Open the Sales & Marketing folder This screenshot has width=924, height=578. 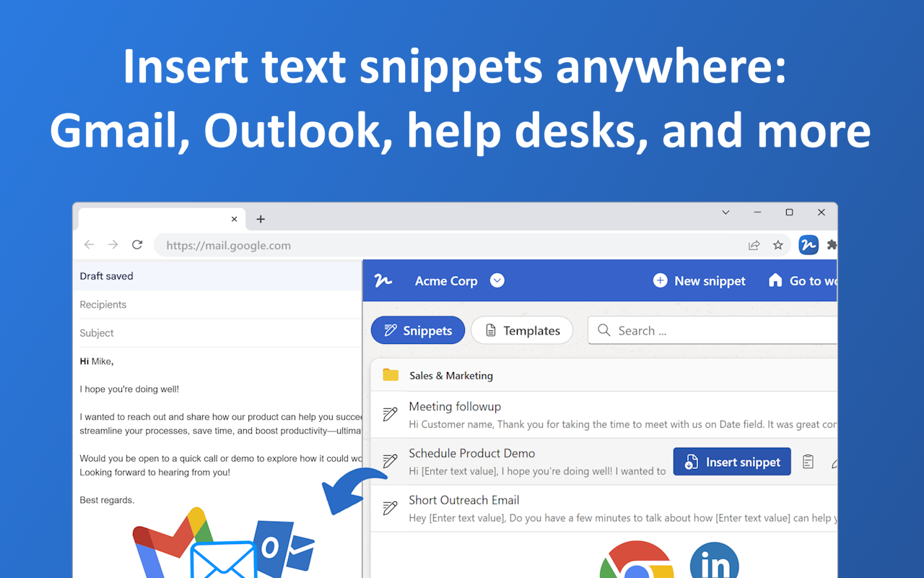pyautogui.click(x=604, y=375)
